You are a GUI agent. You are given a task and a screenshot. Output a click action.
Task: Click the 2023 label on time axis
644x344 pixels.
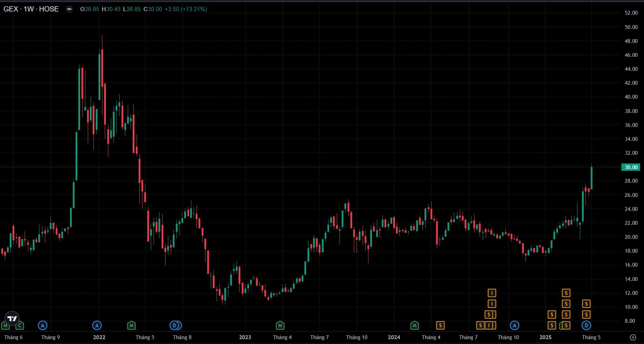click(245, 337)
